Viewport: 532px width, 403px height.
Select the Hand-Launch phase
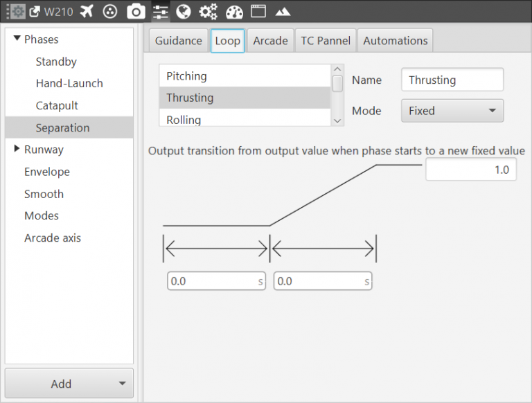pos(69,84)
